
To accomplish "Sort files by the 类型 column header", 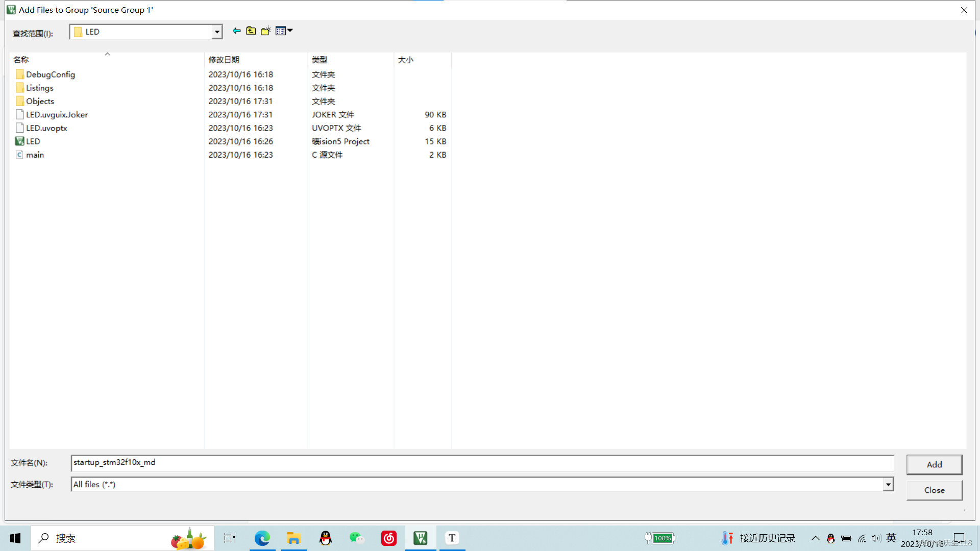I will point(320,60).
